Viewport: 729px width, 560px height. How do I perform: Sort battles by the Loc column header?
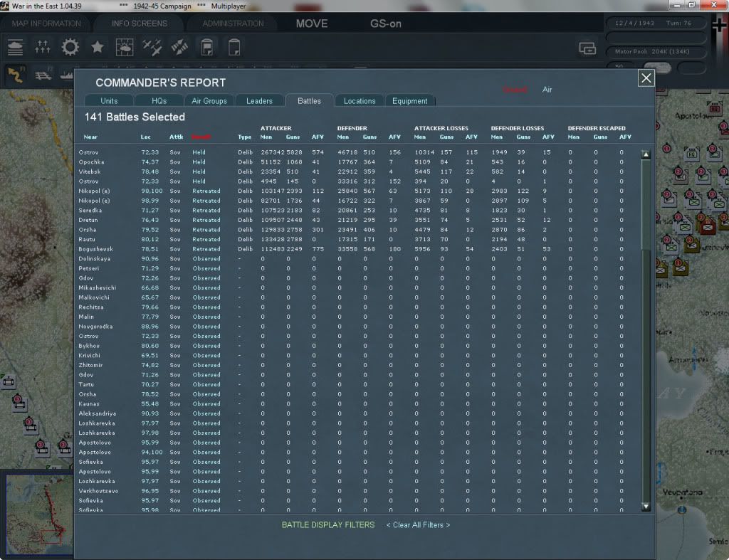click(x=145, y=137)
